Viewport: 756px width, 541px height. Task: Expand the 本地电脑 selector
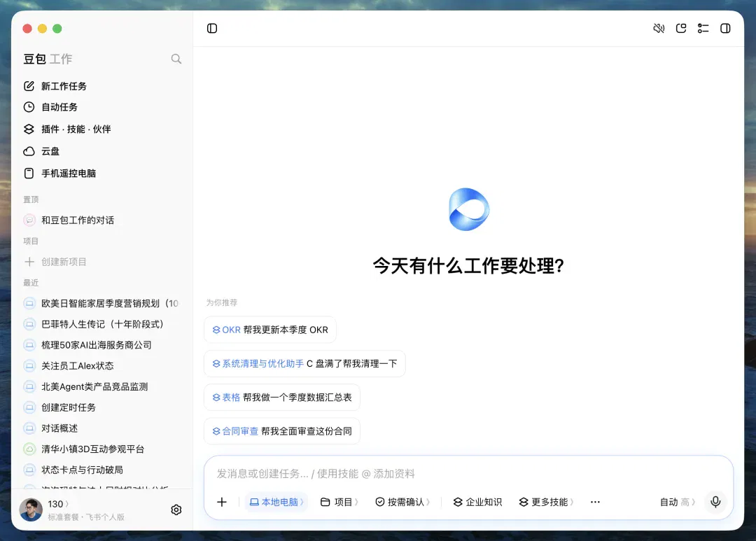point(276,502)
